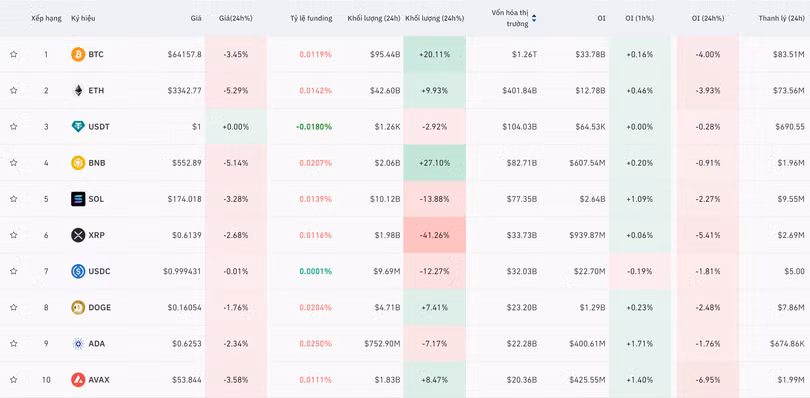The width and height of the screenshot is (810, 398).
Task: Click BTC market cap $1.26T
Action: click(x=523, y=54)
